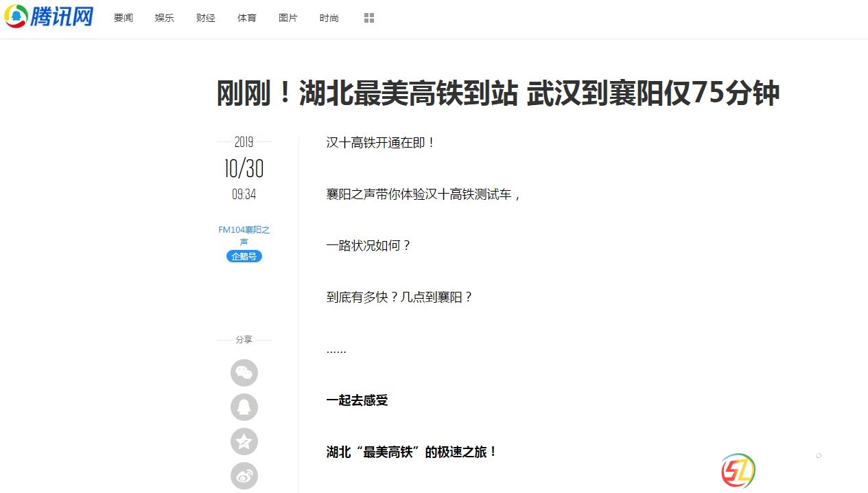Open the 要闻 news section
The image size is (868, 493).
[124, 18]
